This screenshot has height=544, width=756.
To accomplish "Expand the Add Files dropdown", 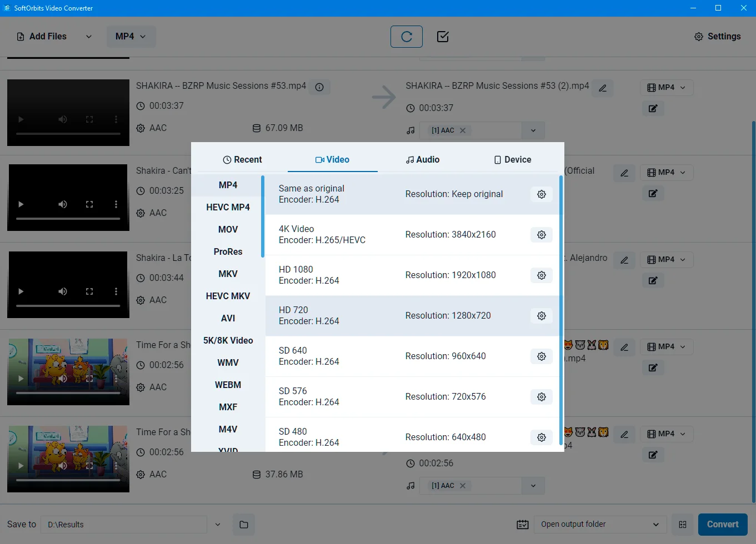I will pyautogui.click(x=88, y=36).
